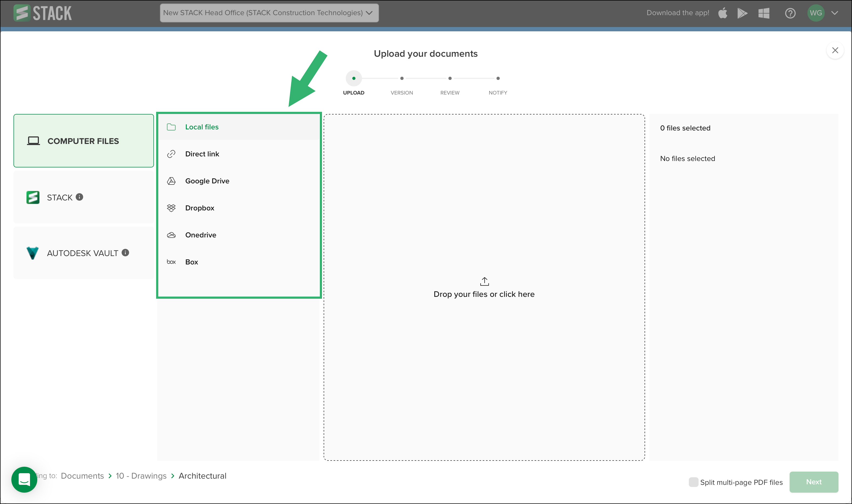The height and width of the screenshot is (504, 852).
Task: Enable Split multi-page PDF files
Action: click(693, 482)
